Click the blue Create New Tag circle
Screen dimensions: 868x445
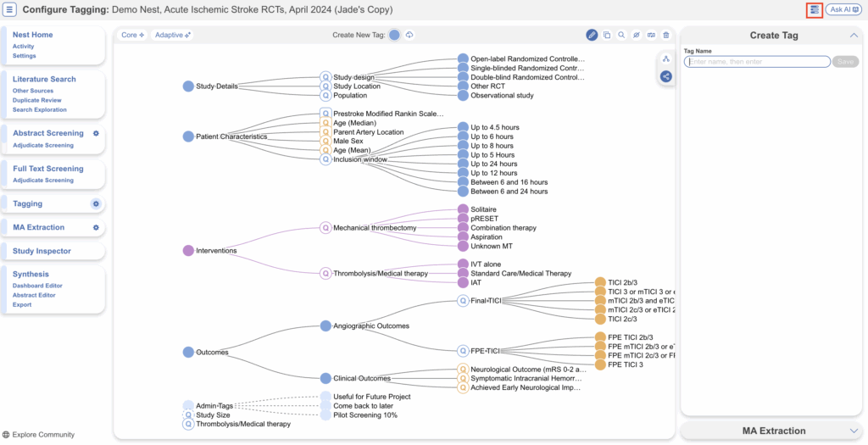[x=394, y=35]
